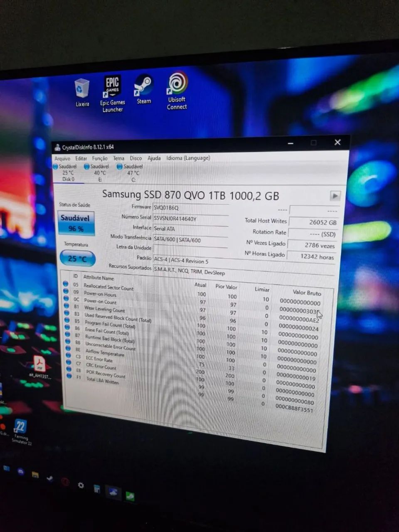Click the Atual column header
Screen dimensions: 399x532
pos(200,285)
